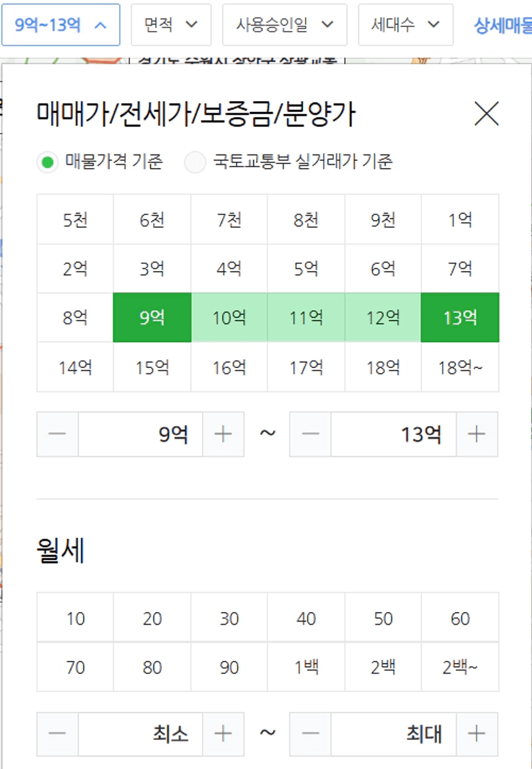Click minus on the 월세 최대 stepper
532x769 pixels.
310,734
